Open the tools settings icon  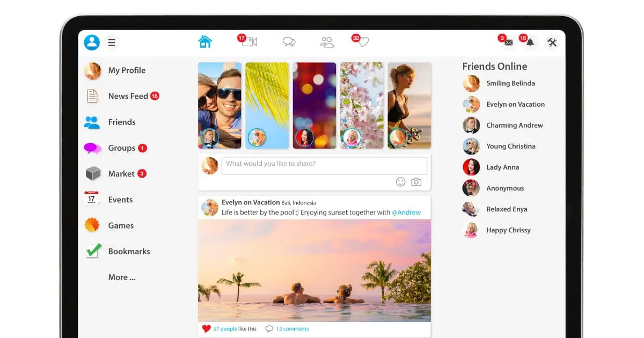(552, 42)
